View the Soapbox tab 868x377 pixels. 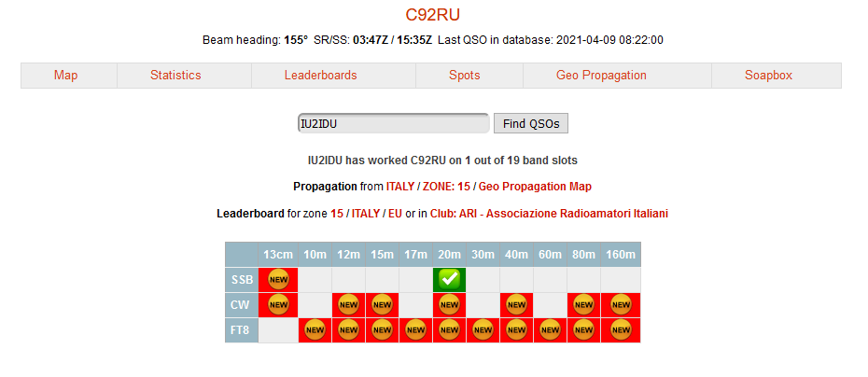coord(768,76)
